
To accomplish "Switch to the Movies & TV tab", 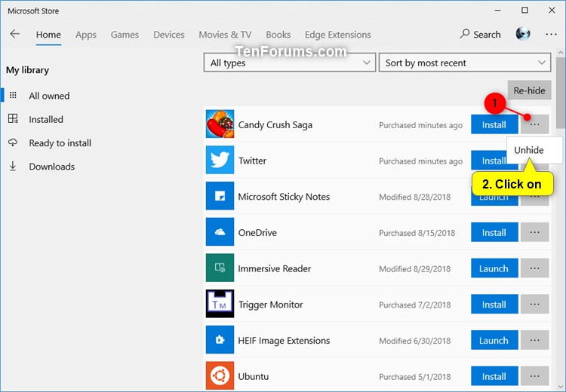I will click(225, 35).
